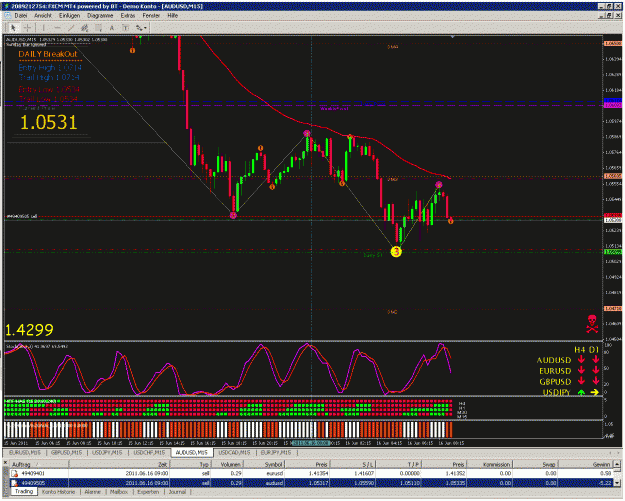Viewport: 625px width, 501px height.
Task: Open the arrows objects dropdown
Action: (x=141, y=28)
